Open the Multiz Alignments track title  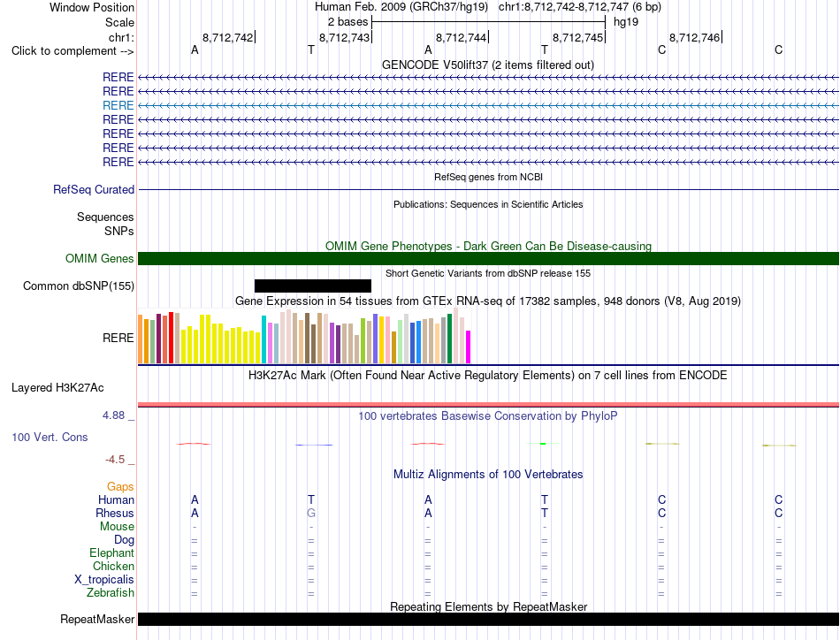[x=488, y=474]
